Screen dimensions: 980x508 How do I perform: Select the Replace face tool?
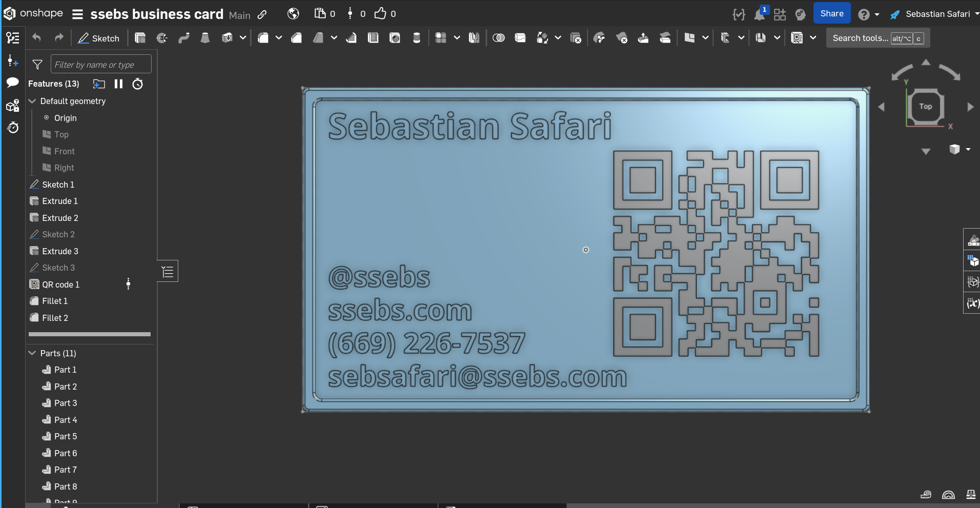[665, 38]
